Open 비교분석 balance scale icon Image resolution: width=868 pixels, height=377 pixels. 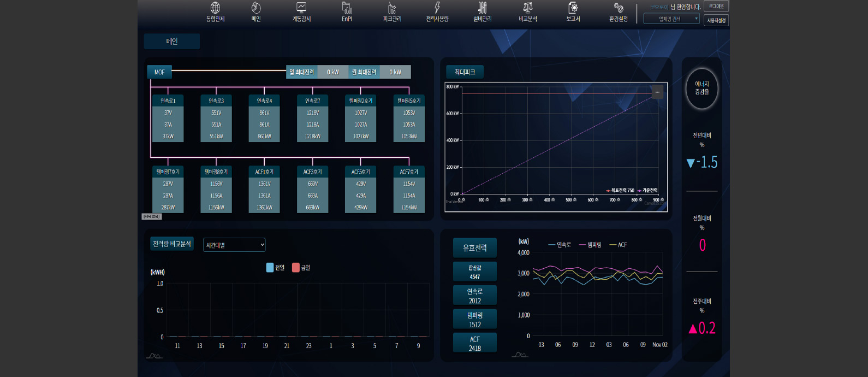tap(528, 8)
